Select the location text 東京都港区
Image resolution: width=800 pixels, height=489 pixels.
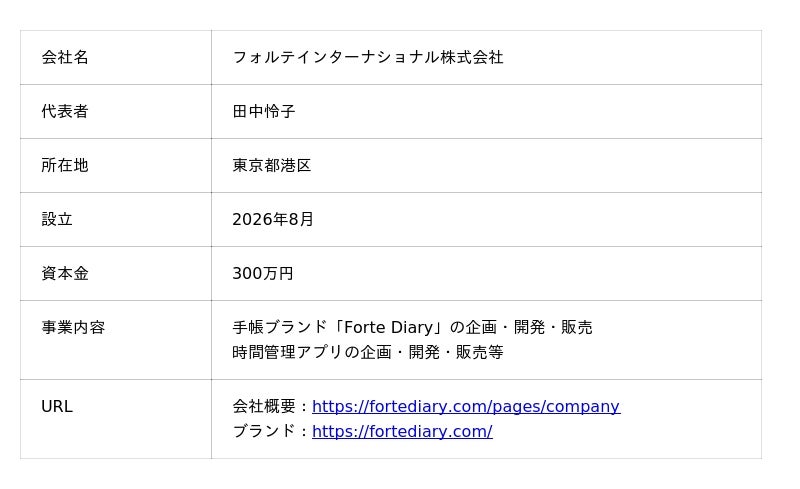click(271, 165)
